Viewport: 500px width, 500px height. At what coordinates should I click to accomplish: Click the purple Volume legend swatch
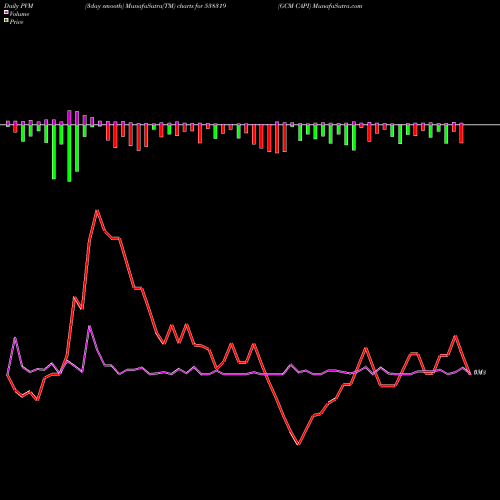[6, 13]
